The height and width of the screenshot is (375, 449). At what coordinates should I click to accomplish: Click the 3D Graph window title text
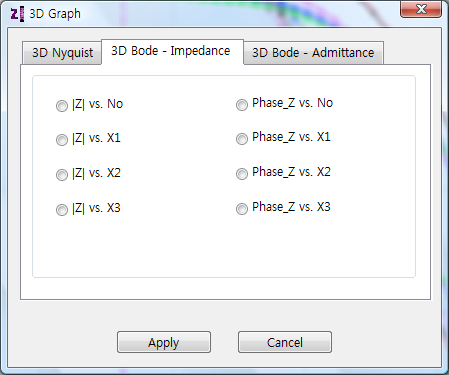coord(55,14)
